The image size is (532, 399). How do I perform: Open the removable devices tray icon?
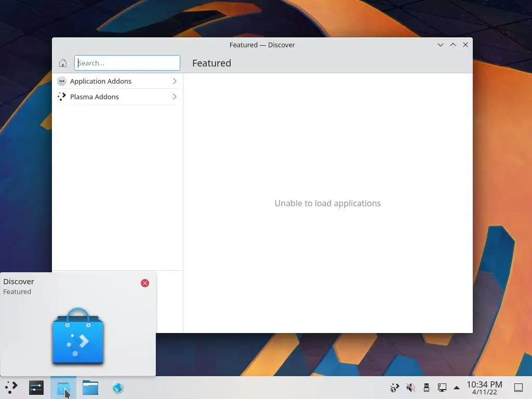[427, 388]
